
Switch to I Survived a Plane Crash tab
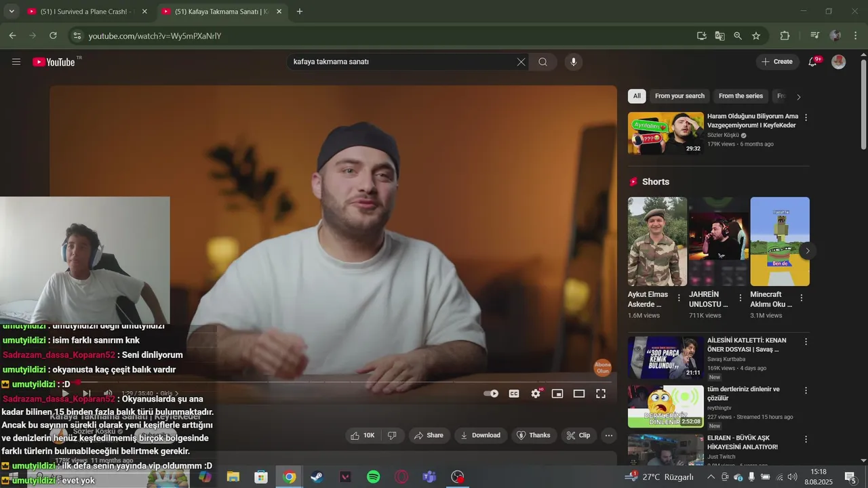click(86, 12)
